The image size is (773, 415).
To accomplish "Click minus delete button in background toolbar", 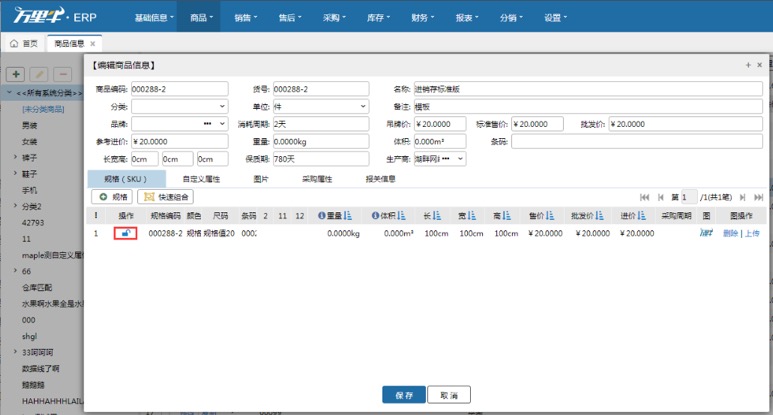I will [x=63, y=74].
